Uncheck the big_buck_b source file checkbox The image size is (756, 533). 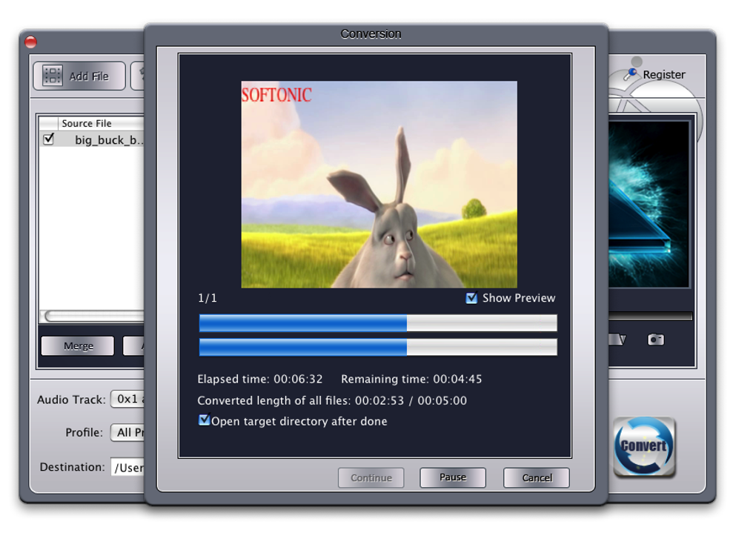pos(49,139)
